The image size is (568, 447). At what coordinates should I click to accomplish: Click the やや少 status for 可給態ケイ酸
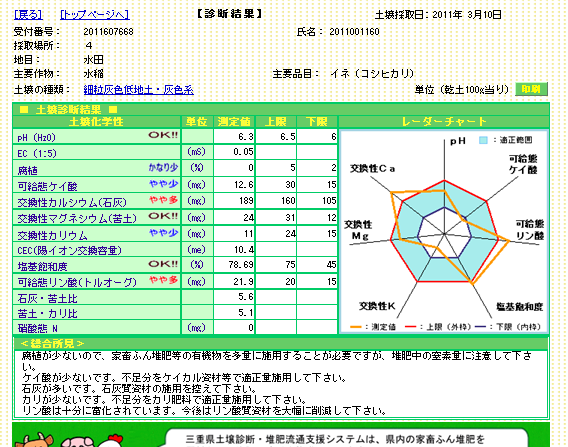click(164, 184)
